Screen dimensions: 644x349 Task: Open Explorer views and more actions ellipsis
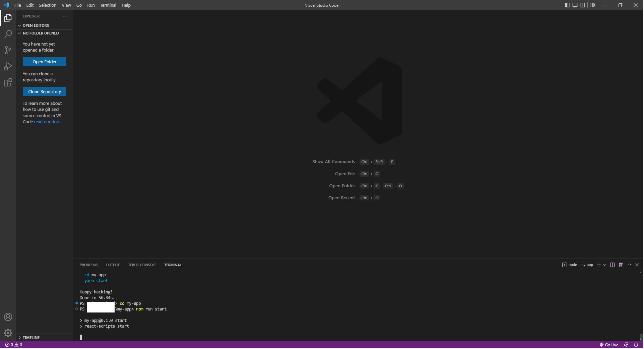pos(65,16)
